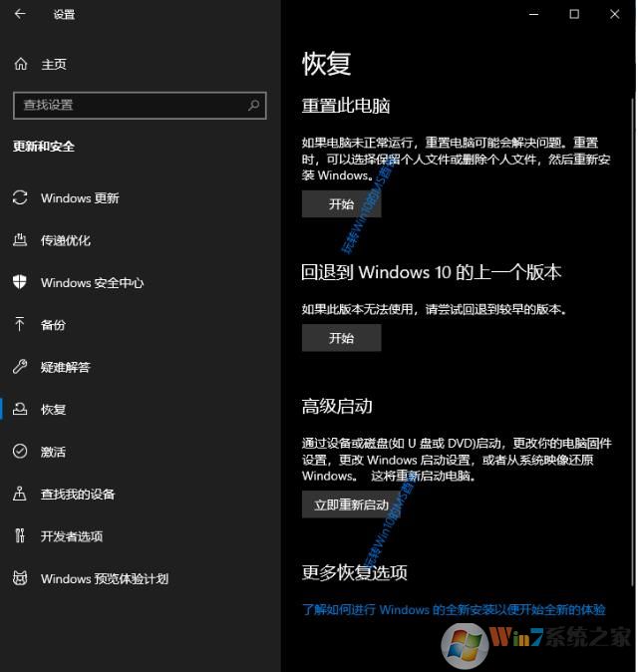Click the 高级启动 heading
The height and width of the screenshot is (672, 638).
pos(337,406)
